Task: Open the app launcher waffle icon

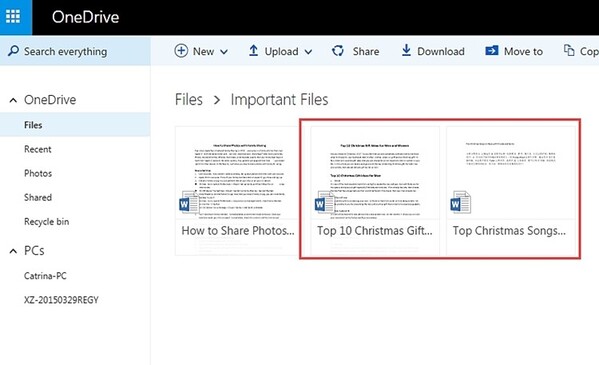Action: [13, 17]
